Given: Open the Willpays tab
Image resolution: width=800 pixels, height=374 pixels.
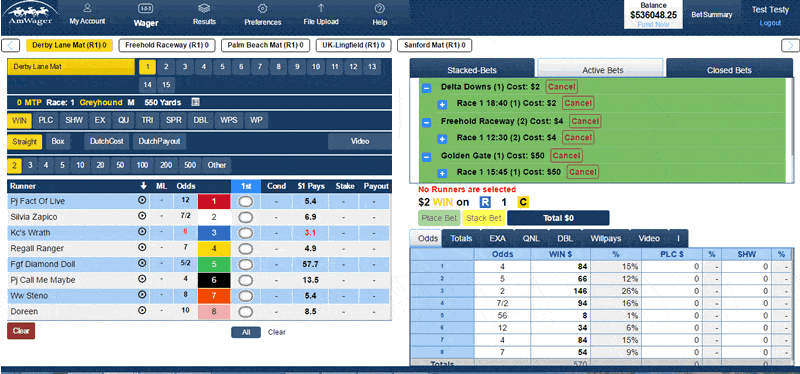Looking at the screenshot, I should click(x=605, y=238).
